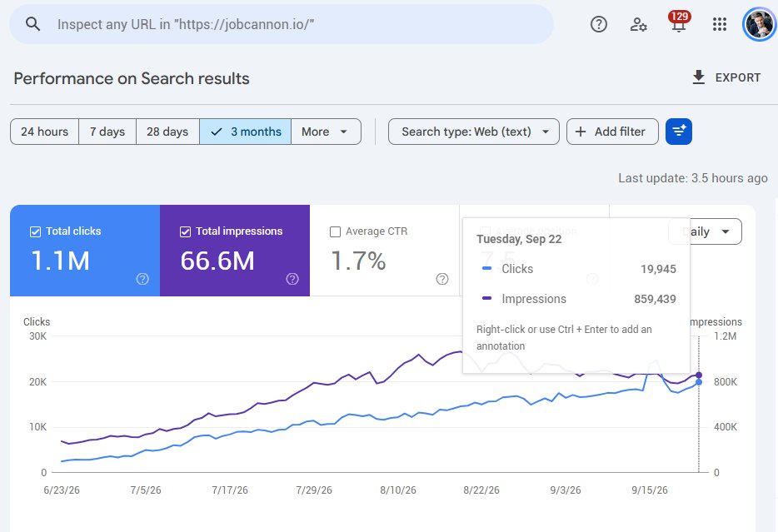
Task: Enable the Average CTR checkbox
Action: [x=335, y=231]
